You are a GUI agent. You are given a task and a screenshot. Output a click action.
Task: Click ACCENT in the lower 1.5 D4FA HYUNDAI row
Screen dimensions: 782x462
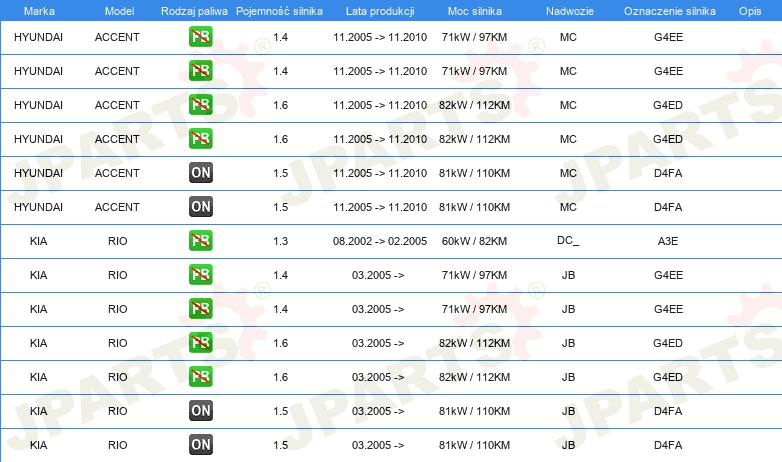(x=117, y=207)
